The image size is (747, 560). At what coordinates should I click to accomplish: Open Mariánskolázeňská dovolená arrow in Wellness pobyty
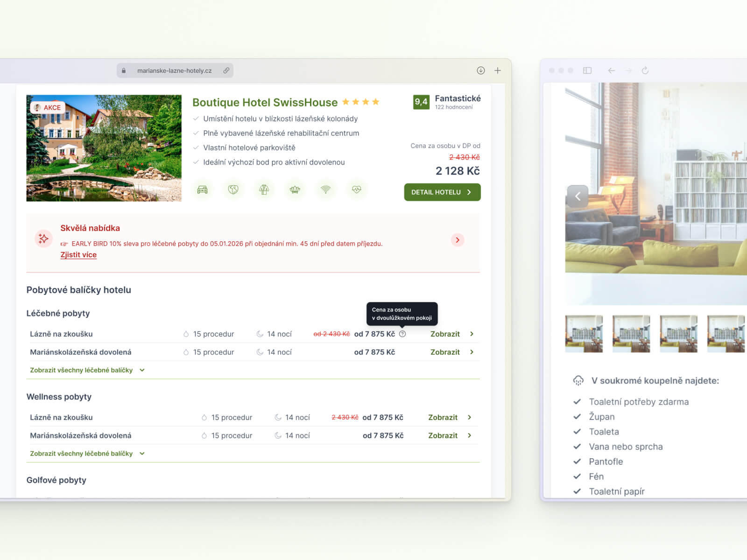click(469, 435)
